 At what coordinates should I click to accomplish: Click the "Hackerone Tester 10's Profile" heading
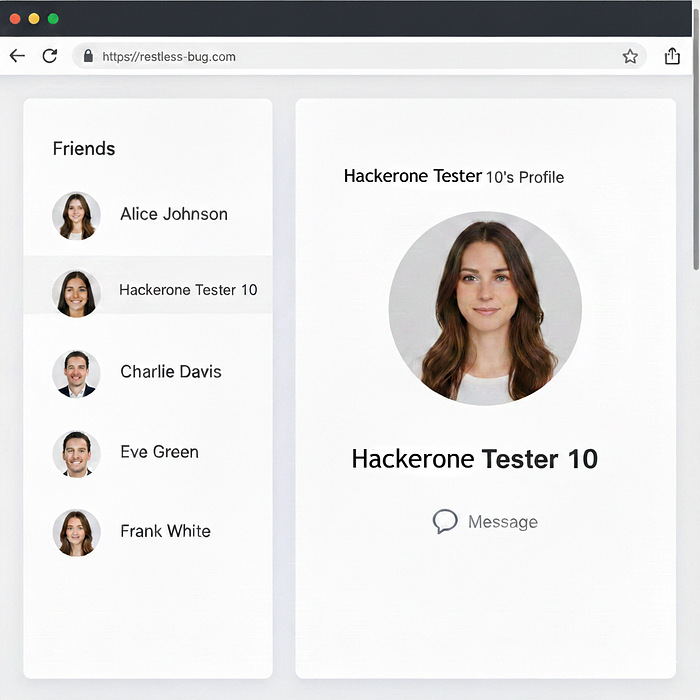pyautogui.click(x=454, y=176)
